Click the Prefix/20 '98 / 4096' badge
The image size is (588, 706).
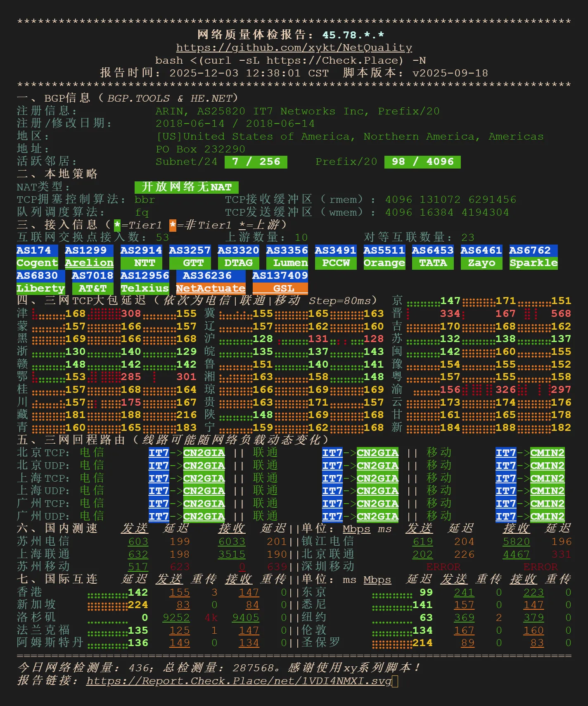(x=422, y=162)
